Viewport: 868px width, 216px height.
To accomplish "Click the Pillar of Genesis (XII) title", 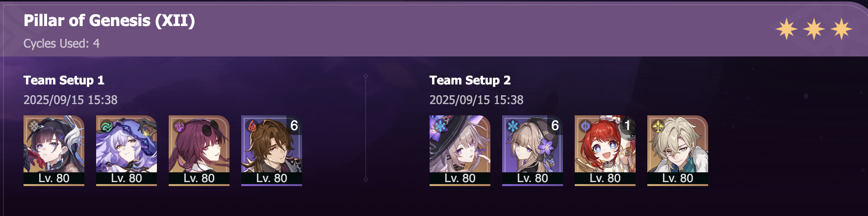I will [x=109, y=21].
